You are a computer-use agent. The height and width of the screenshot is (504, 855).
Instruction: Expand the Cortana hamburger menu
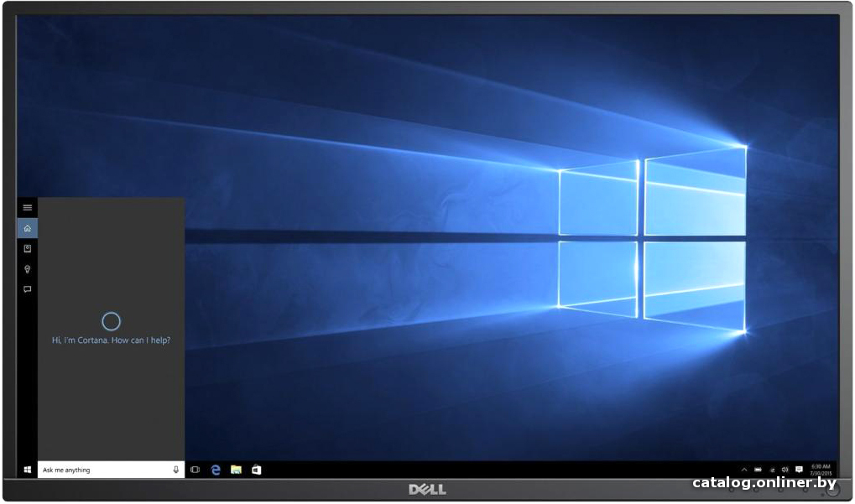coord(27,208)
